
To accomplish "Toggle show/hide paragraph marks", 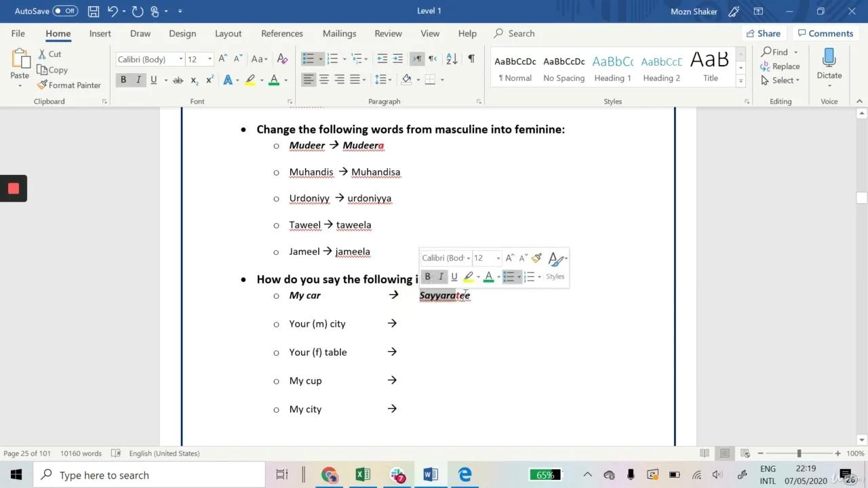I will coord(471,59).
